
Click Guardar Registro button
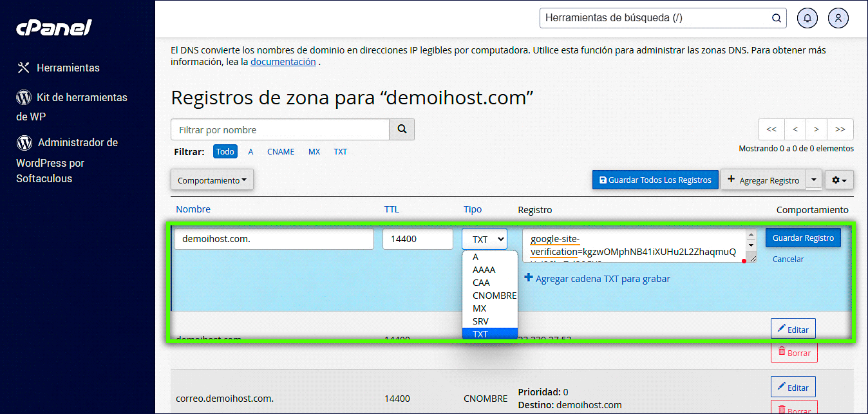pos(803,238)
